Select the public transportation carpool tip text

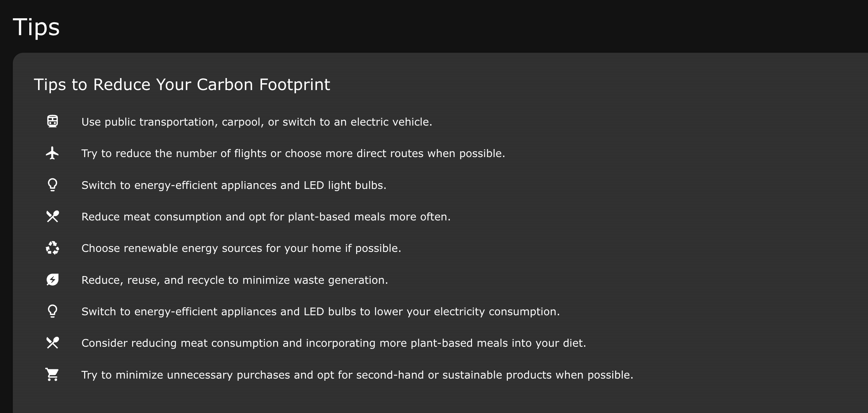pos(257,122)
